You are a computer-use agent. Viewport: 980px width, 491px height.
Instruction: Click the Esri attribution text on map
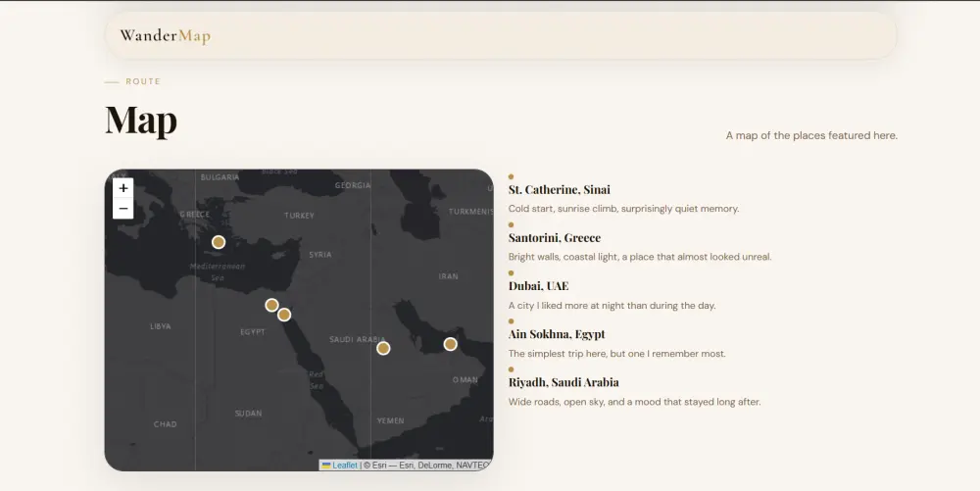pyautogui.click(x=427, y=466)
